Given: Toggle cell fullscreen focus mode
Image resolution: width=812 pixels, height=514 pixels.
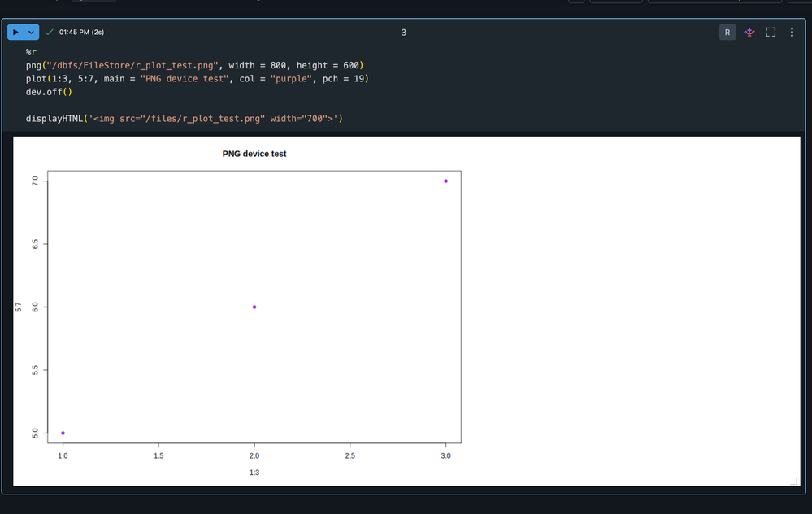Looking at the screenshot, I should point(771,33).
